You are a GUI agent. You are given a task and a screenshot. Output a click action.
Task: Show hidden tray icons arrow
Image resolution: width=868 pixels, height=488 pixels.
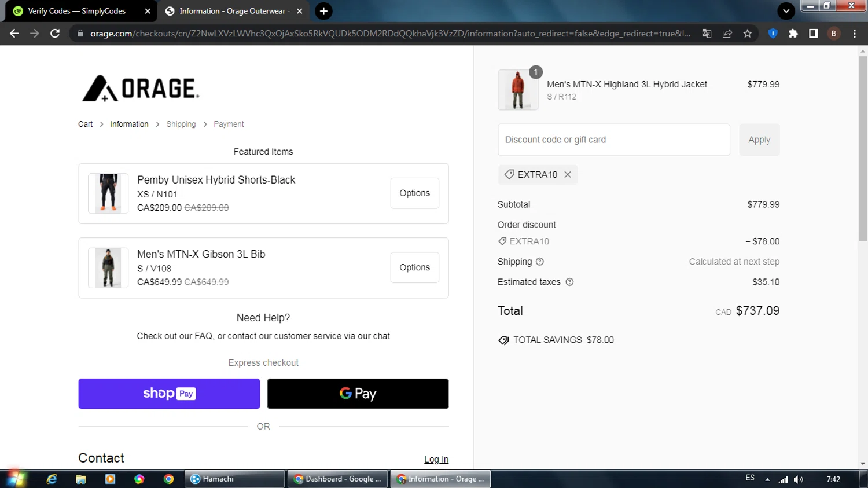click(x=767, y=479)
